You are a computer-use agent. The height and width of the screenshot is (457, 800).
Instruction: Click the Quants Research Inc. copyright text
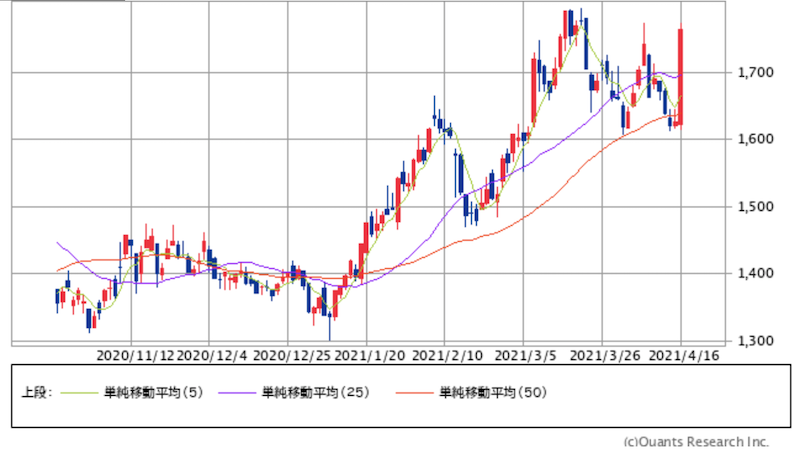[696, 441]
